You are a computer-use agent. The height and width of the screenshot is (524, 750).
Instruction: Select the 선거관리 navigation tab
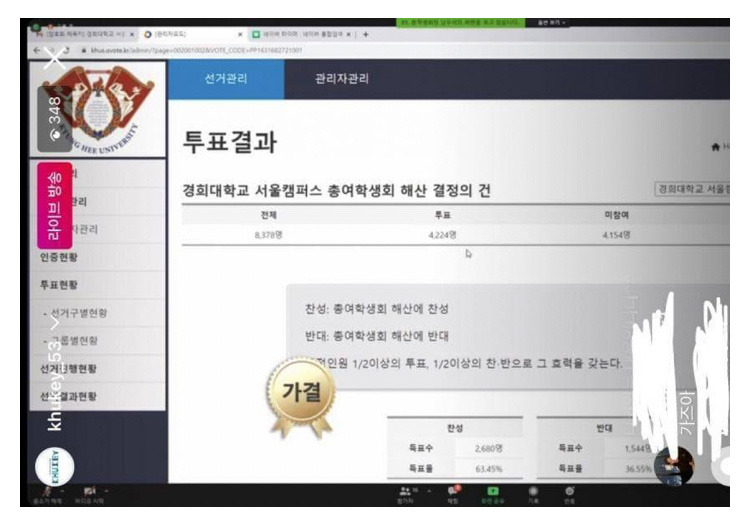(x=226, y=78)
